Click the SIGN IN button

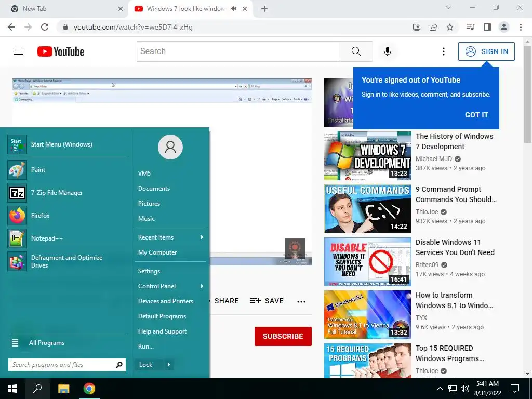pos(486,51)
